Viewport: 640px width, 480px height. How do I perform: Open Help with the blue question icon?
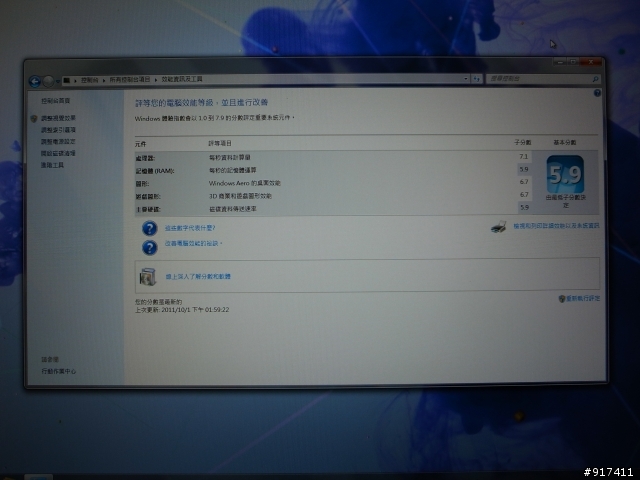point(597,93)
